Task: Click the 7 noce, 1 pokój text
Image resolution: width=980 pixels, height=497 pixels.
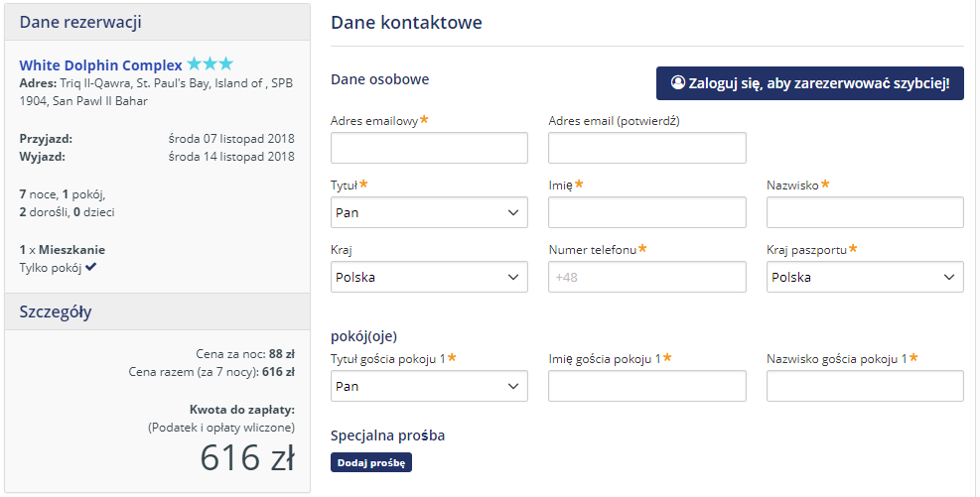Action: (63, 194)
